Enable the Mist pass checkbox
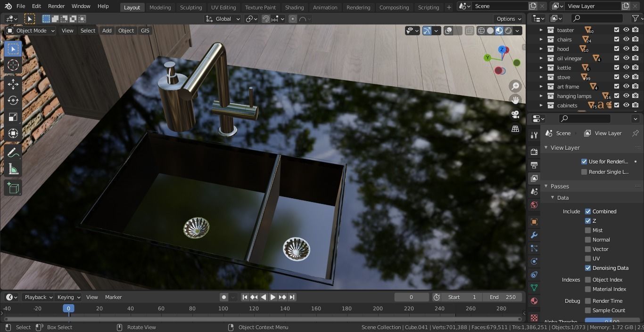 point(588,230)
